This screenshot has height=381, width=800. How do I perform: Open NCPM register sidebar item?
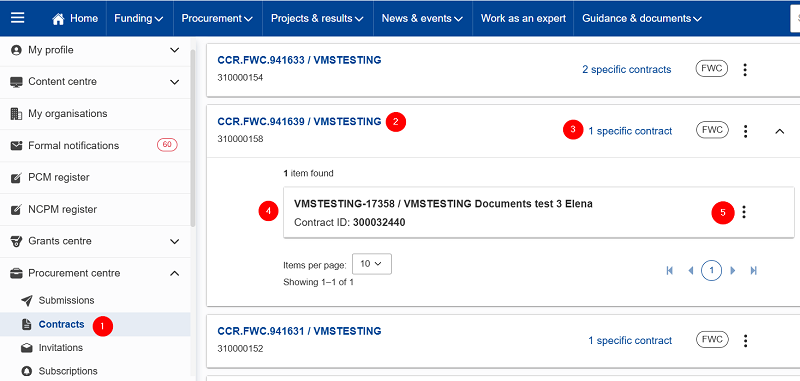click(95, 209)
